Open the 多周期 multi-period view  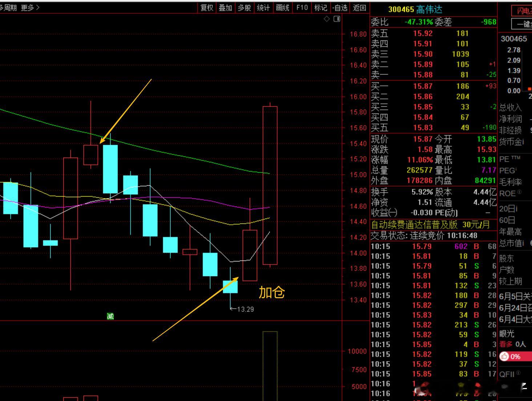[x=8, y=8]
